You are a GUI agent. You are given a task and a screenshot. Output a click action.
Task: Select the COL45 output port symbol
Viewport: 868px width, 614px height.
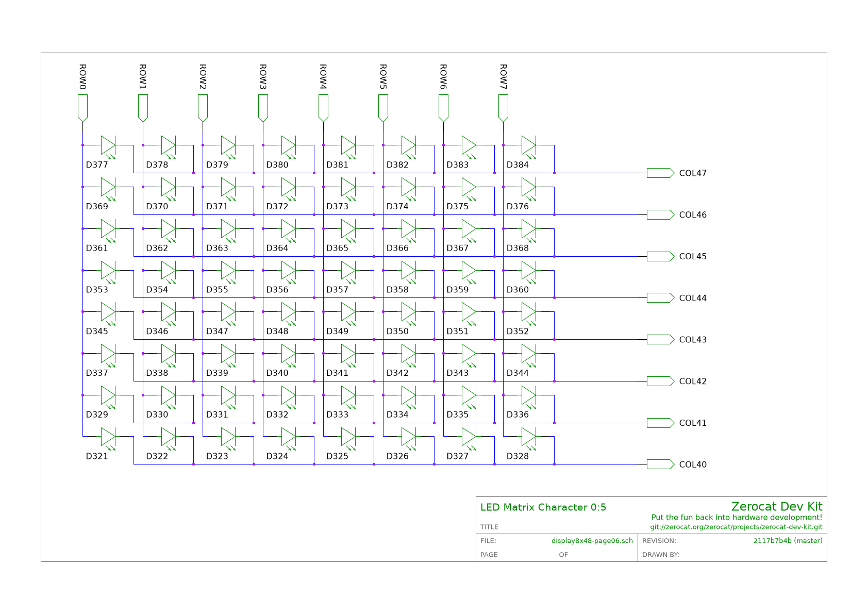[x=660, y=256]
